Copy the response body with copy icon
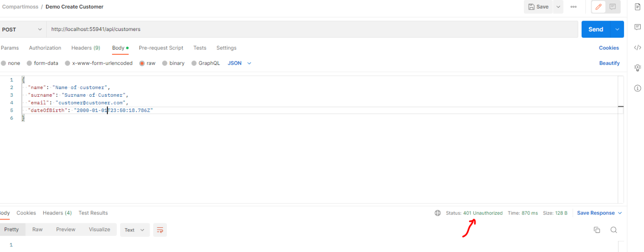Viewport: 644px width, 252px height. click(x=597, y=230)
